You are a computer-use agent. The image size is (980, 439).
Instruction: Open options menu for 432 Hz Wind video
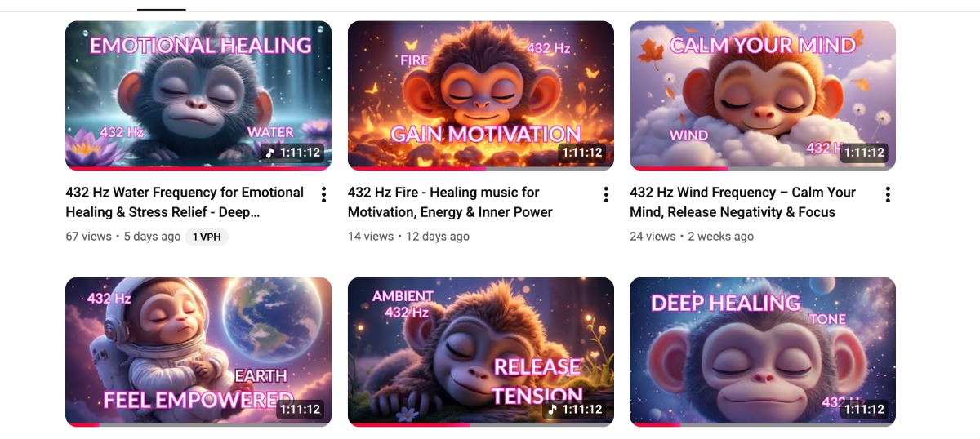tap(888, 194)
